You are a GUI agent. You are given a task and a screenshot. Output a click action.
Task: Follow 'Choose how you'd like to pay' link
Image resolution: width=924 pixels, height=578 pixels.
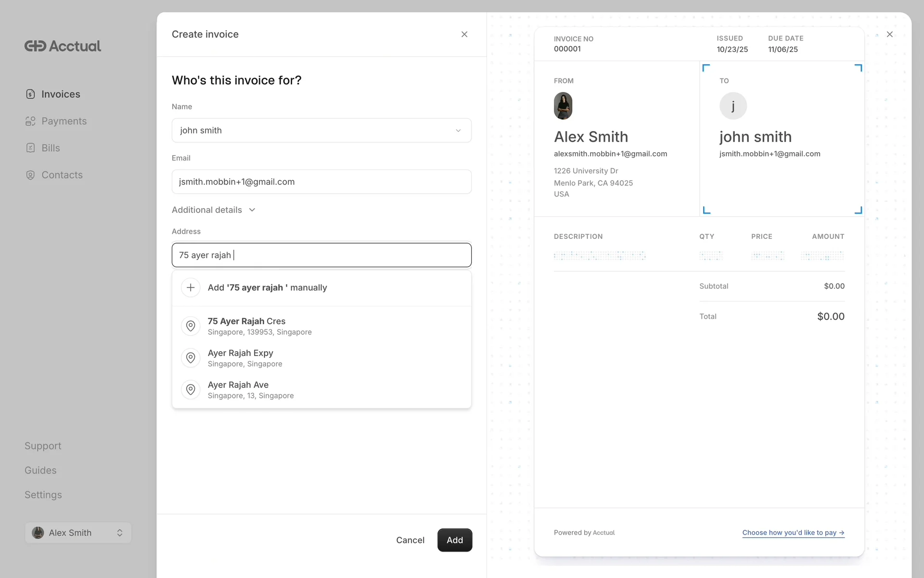click(793, 533)
